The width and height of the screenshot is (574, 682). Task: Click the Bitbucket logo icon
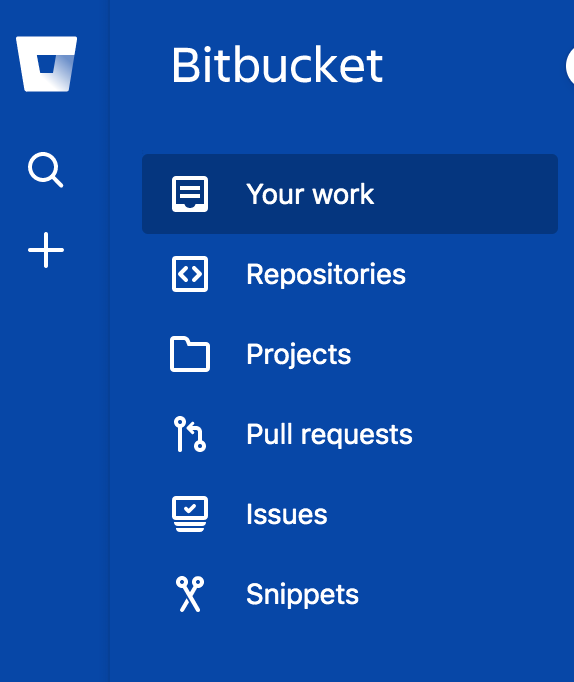(x=47, y=64)
